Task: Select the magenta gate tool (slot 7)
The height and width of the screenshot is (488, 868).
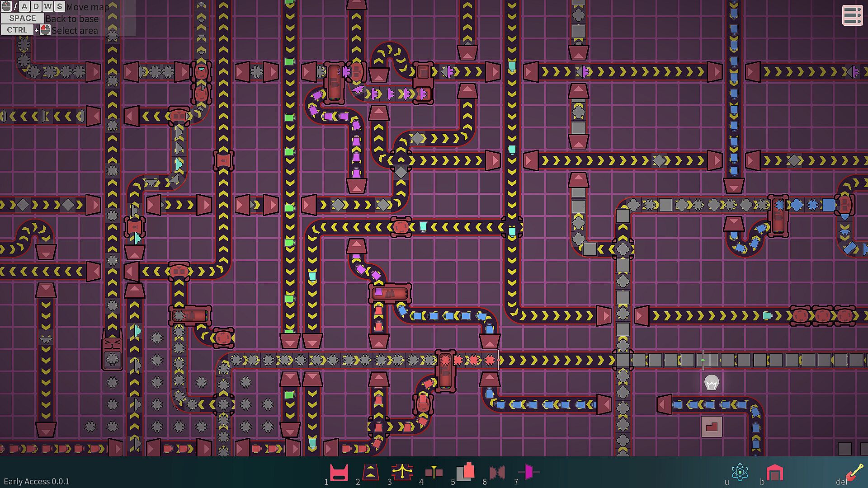Action: [x=528, y=473]
